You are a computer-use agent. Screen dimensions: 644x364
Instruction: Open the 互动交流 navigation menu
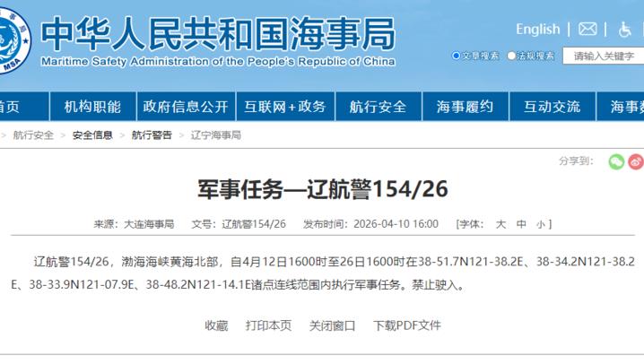click(x=552, y=107)
